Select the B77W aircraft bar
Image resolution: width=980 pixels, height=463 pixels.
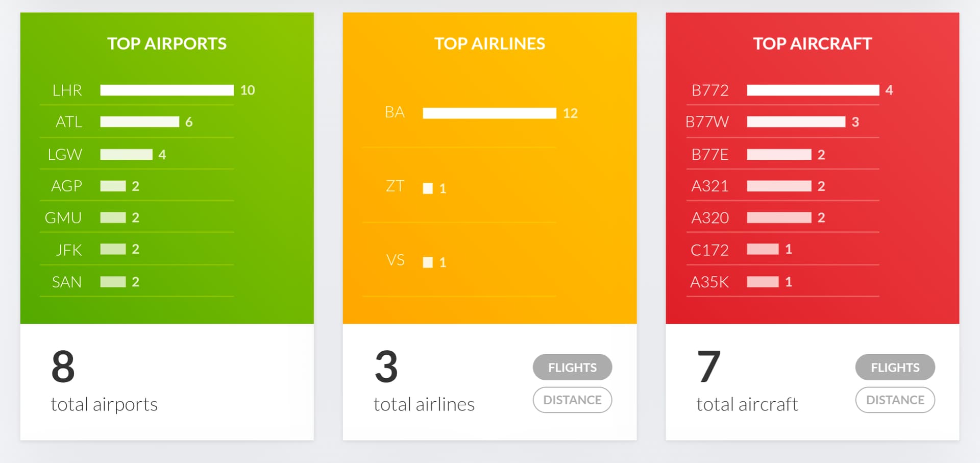[796, 122]
